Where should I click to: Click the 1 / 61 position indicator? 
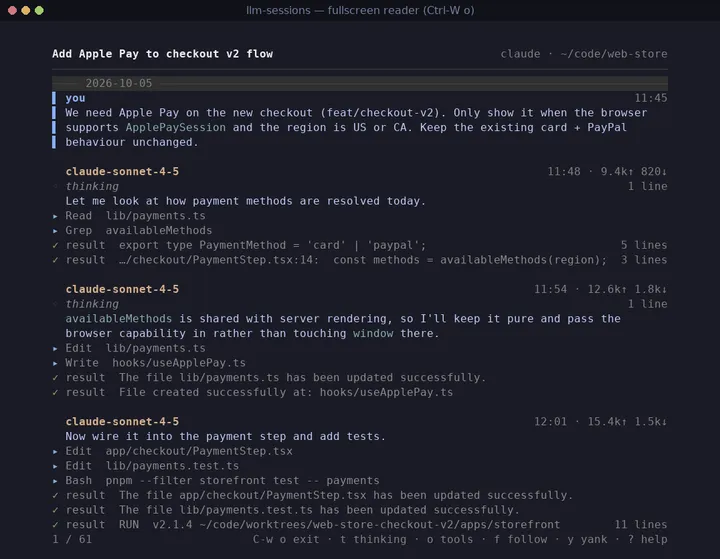pos(72,539)
